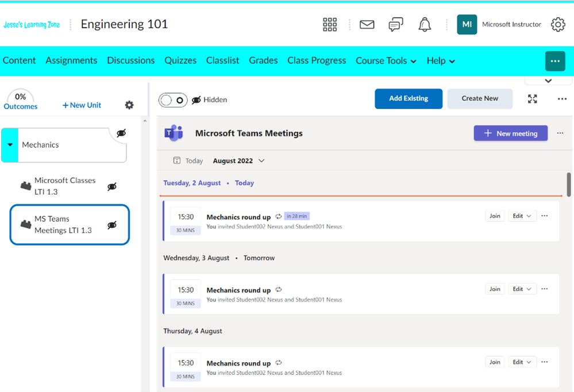
Task: Click recurring icon on Tuesday's Mechanics round up
Action: tap(279, 216)
